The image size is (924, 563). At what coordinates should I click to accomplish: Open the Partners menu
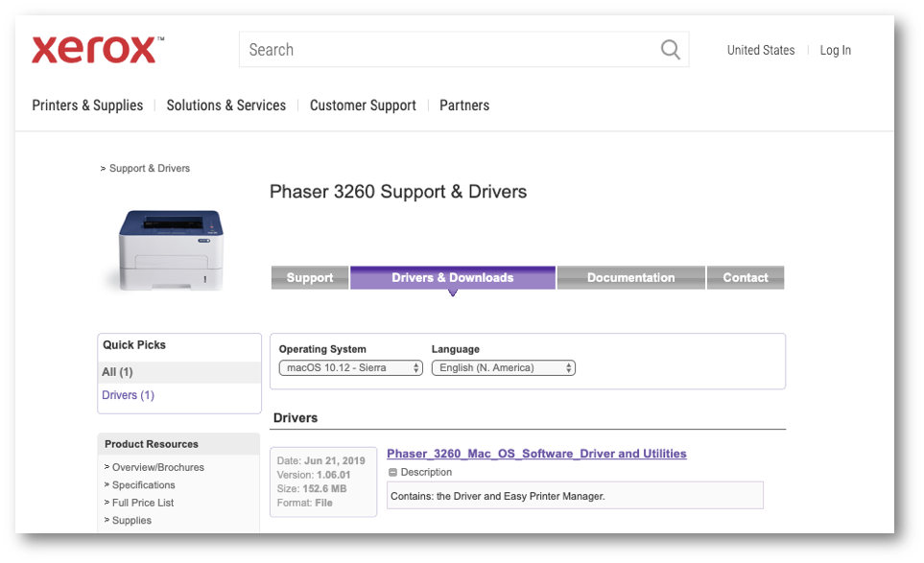pyautogui.click(x=464, y=106)
